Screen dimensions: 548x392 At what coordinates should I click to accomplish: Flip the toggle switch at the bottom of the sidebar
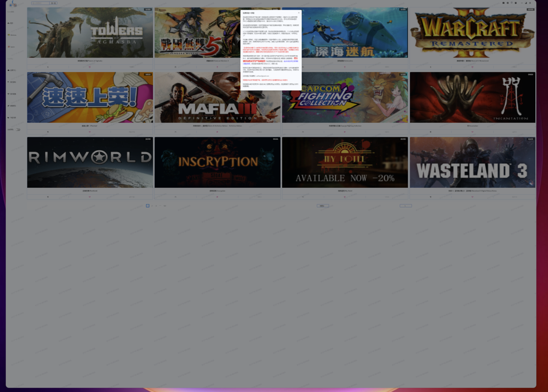[x=18, y=129]
